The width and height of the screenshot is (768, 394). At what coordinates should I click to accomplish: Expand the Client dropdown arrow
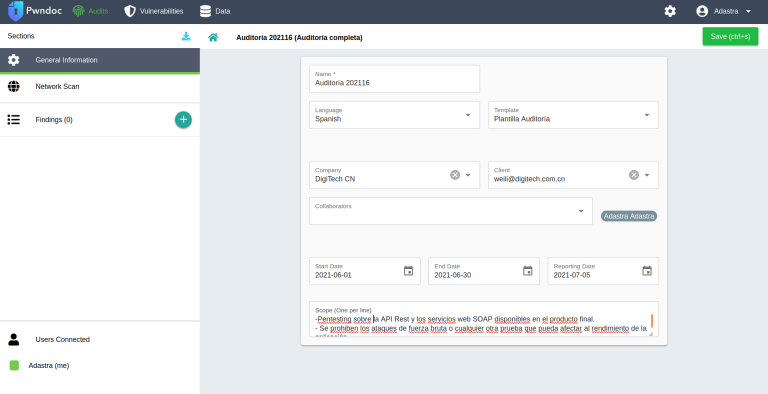(647, 175)
